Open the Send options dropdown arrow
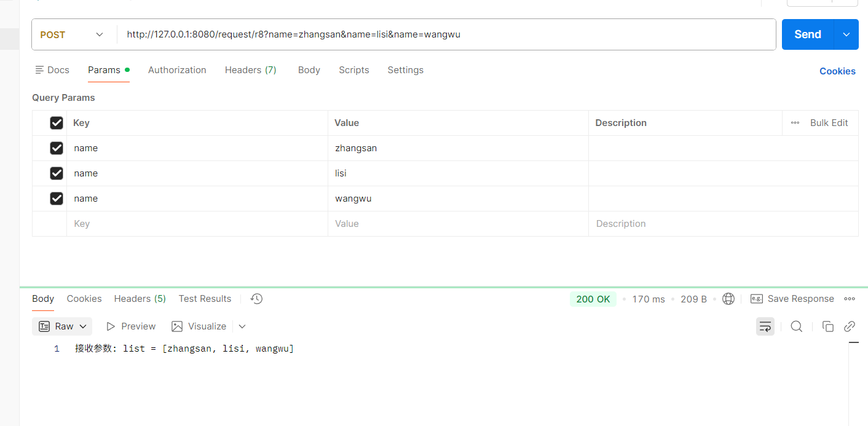 [846, 34]
